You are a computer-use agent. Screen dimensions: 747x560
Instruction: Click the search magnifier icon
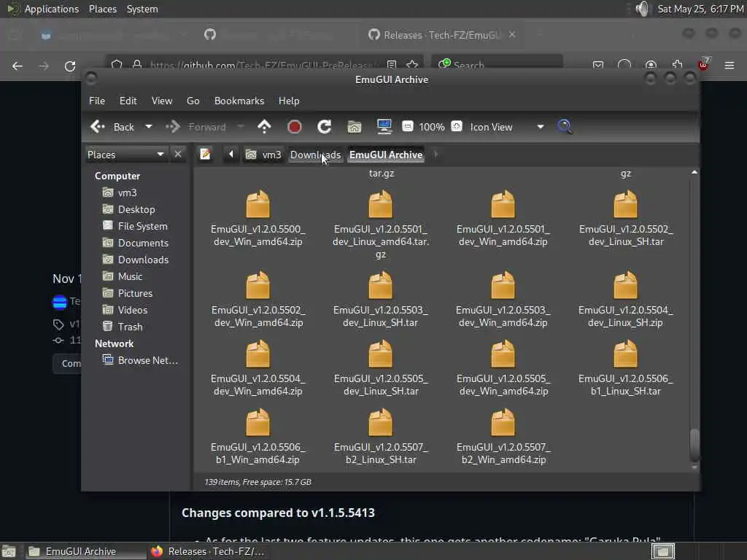[x=565, y=127]
